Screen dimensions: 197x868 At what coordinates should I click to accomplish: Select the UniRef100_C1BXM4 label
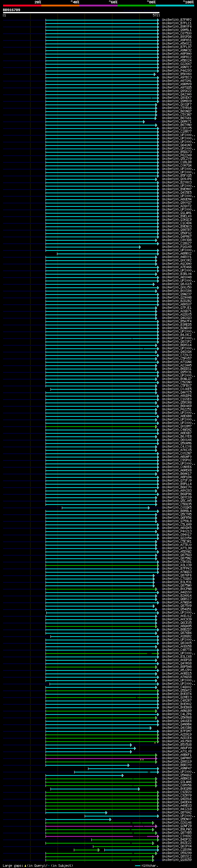(x=176, y=850)
